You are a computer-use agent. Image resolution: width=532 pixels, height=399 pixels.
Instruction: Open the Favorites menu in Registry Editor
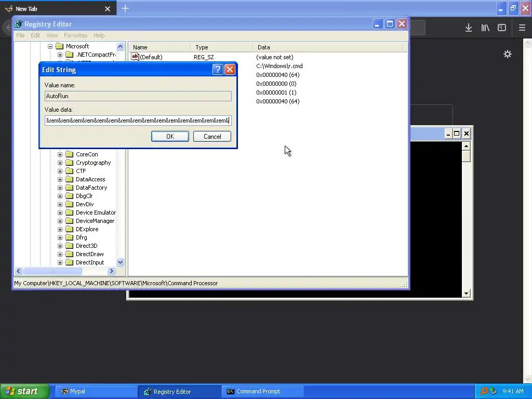click(x=76, y=35)
